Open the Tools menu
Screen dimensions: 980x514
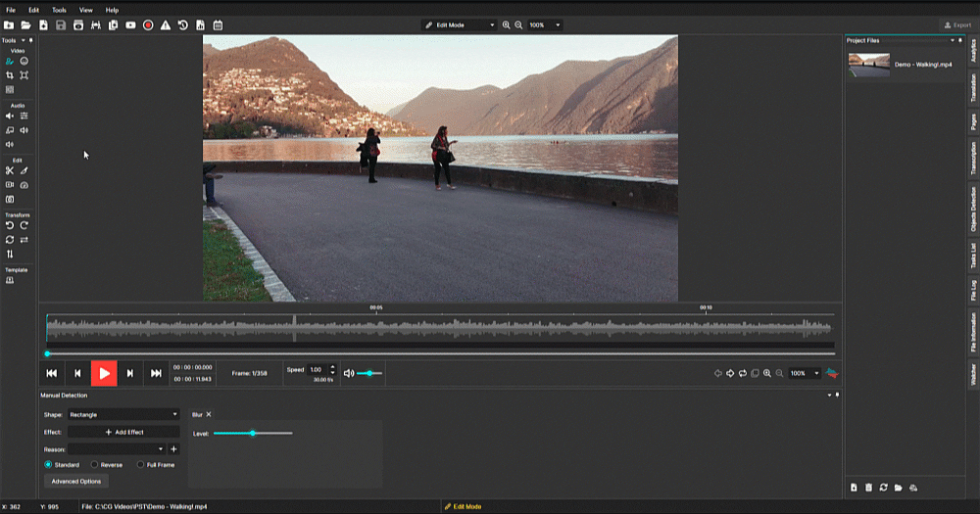59,10
